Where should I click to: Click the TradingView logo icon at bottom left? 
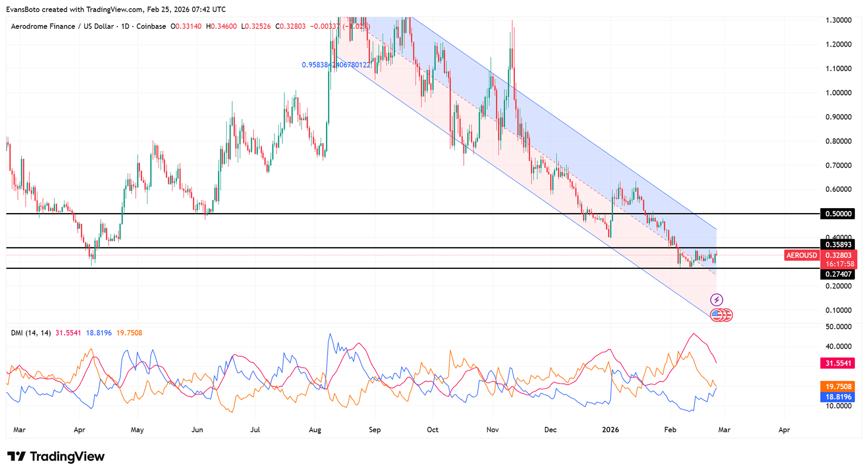click(x=16, y=457)
